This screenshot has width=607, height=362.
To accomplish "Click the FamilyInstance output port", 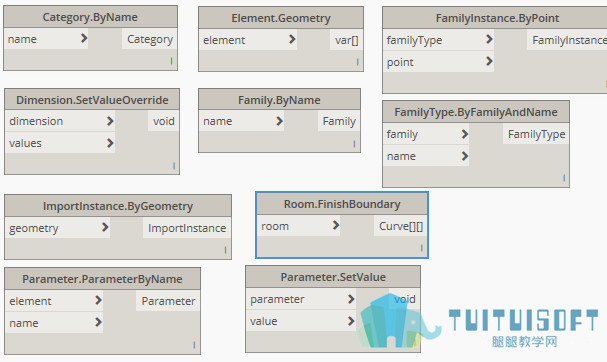I will (x=567, y=40).
